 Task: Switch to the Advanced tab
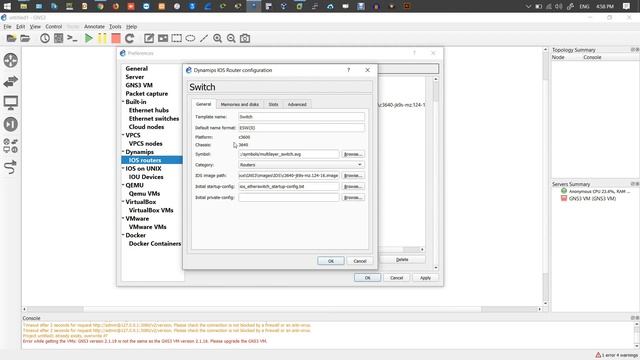(x=297, y=104)
